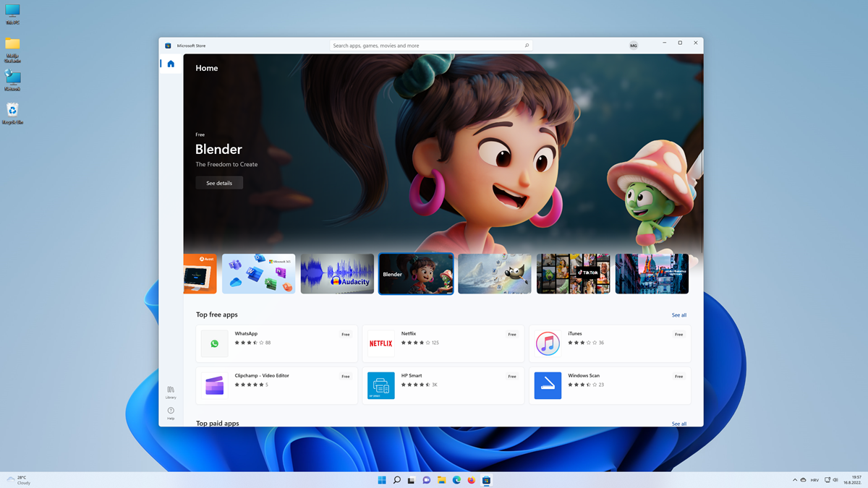Open Help in the Store sidebar

tap(171, 413)
